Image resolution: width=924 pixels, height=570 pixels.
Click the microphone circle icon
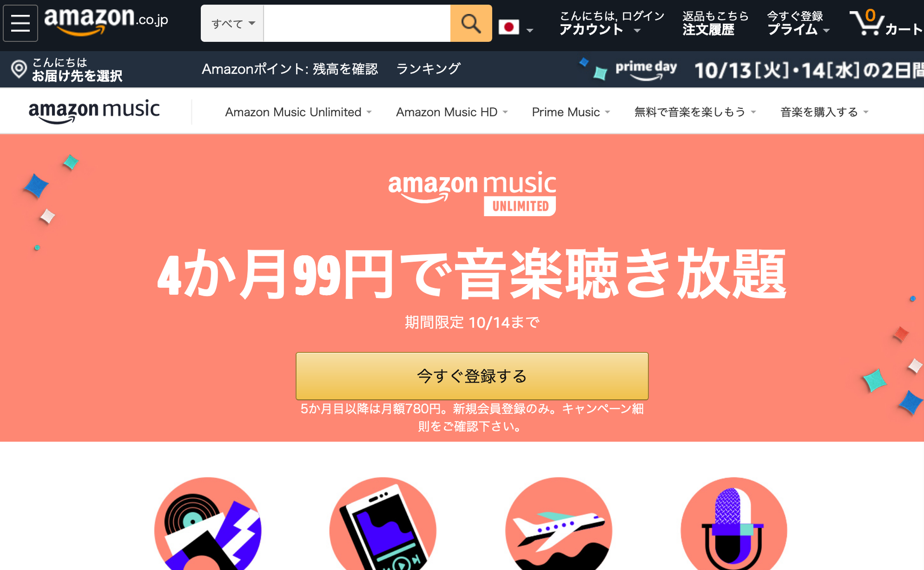pos(733,524)
